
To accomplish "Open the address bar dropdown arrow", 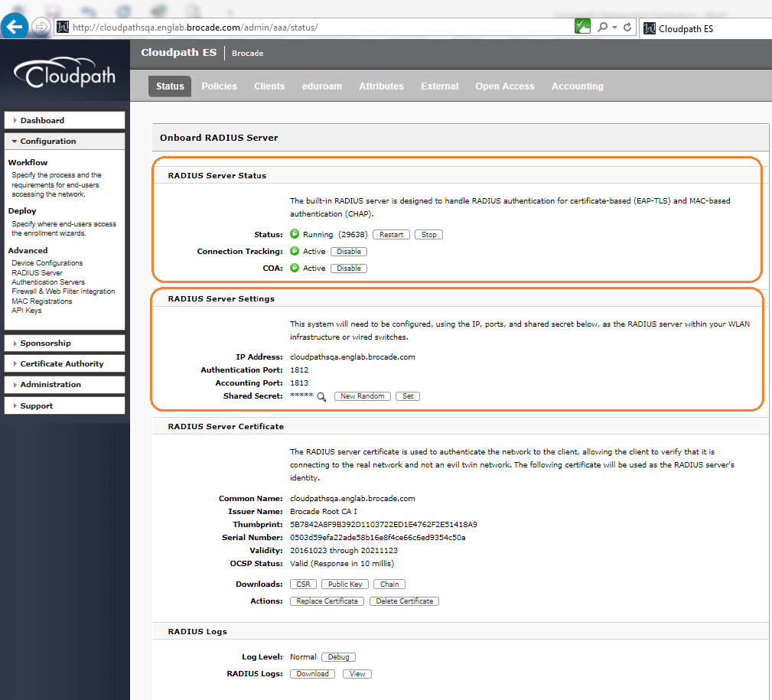I will pyautogui.click(x=614, y=28).
